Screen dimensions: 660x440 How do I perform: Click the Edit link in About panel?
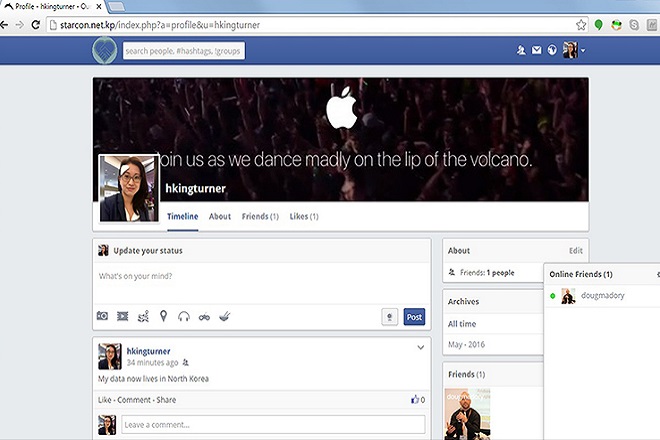[575, 251]
